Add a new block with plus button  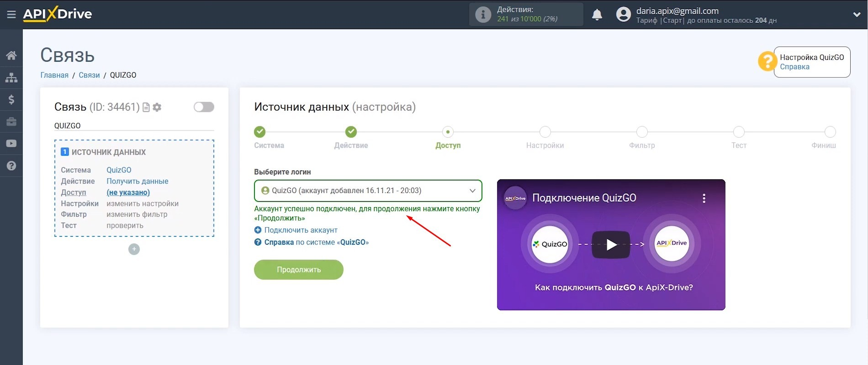click(x=134, y=249)
